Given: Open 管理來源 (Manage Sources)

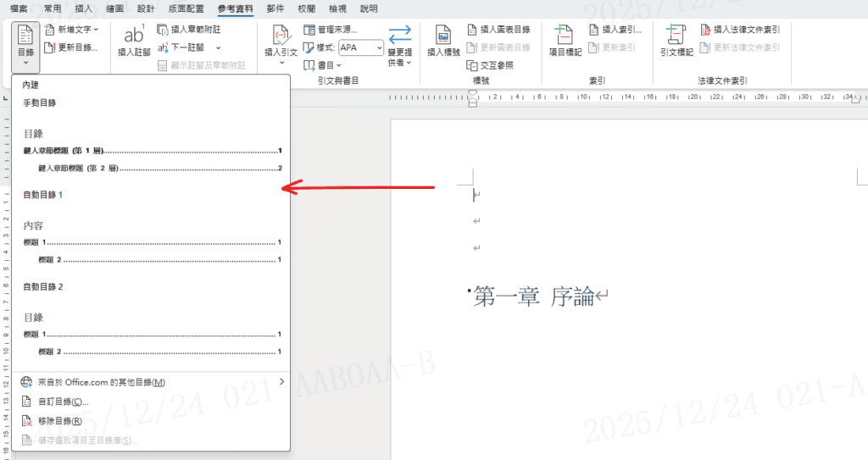Looking at the screenshot, I should (331, 30).
